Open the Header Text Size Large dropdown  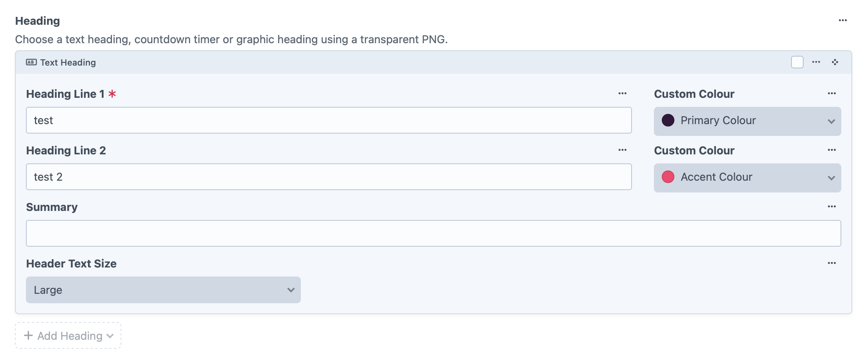[x=163, y=290]
